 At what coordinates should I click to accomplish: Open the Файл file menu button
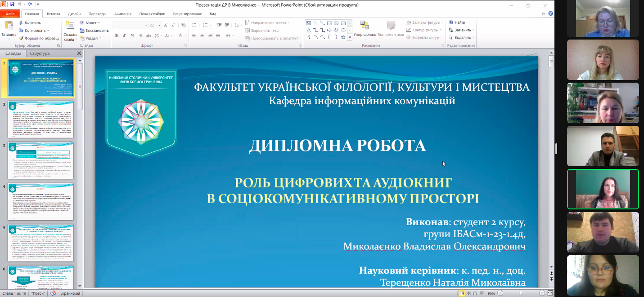[x=10, y=14]
